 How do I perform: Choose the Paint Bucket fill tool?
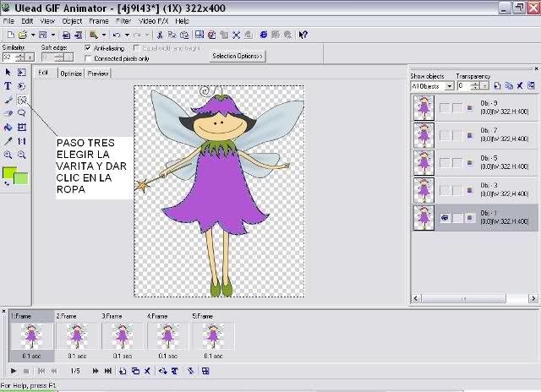[x=8, y=128]
